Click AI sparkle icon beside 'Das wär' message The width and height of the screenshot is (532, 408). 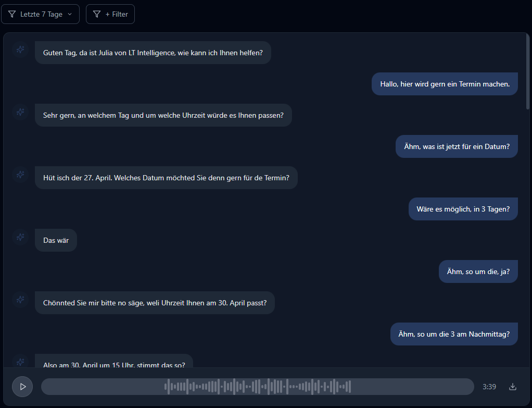pos(20,237)
